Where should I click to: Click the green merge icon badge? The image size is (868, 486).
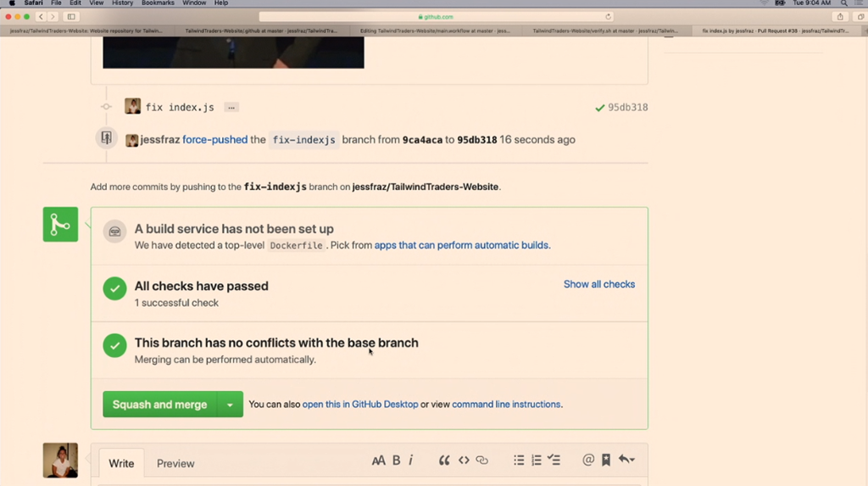(60, 225)
